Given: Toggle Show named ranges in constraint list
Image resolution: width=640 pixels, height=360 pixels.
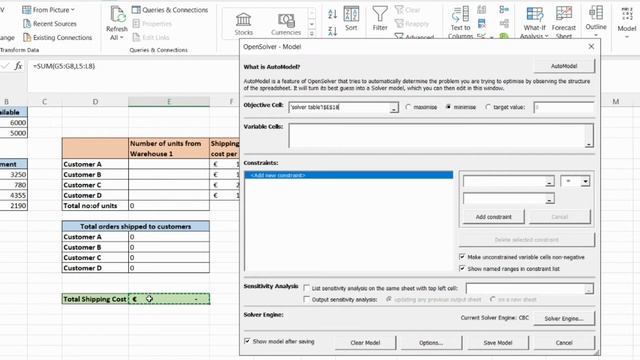Looking at the screenshot, I should pyautogui.click(x=462, y=269).
